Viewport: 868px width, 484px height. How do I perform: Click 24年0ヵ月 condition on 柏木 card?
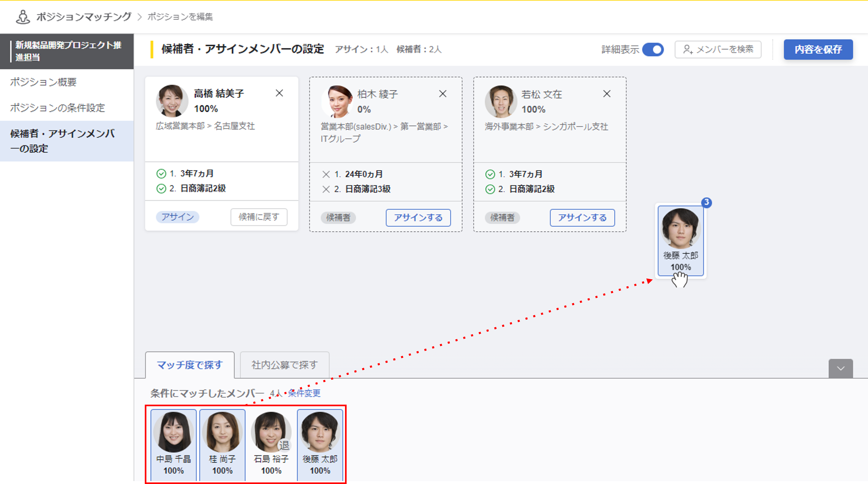click(x=364, y=174)
